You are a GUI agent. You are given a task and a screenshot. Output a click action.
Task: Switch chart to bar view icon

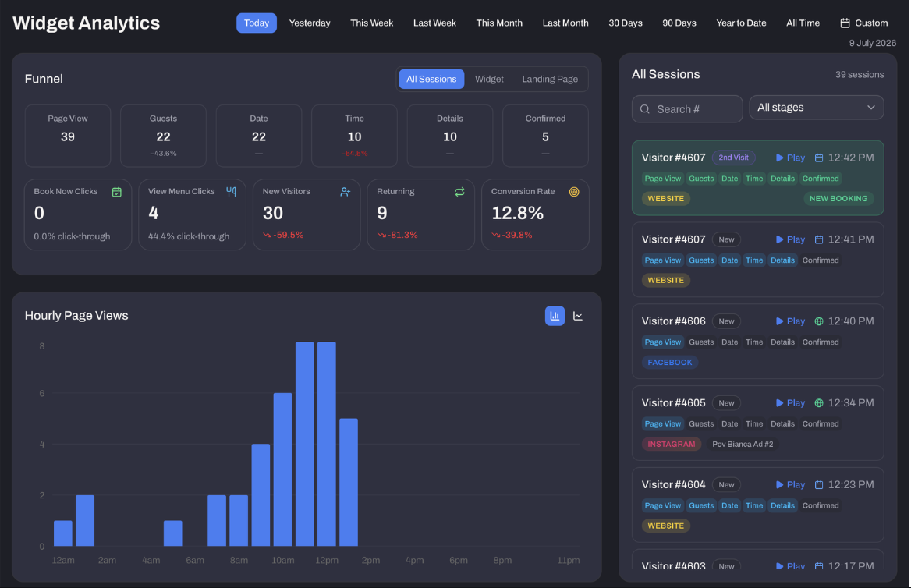point(555,316)
